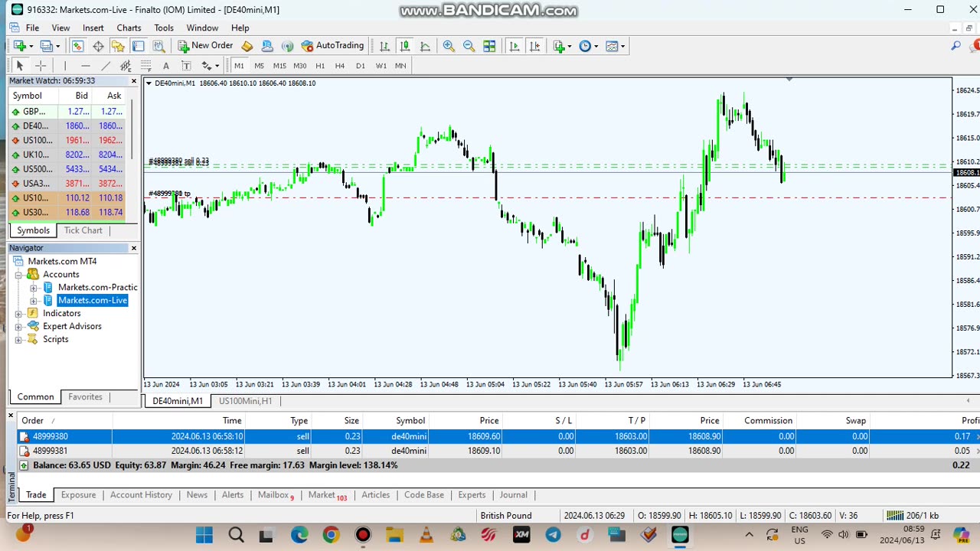The height and width of the screenshot is (551, 980).
Task: Open the search magnifier icon
Action: click(x=956, y=46)
